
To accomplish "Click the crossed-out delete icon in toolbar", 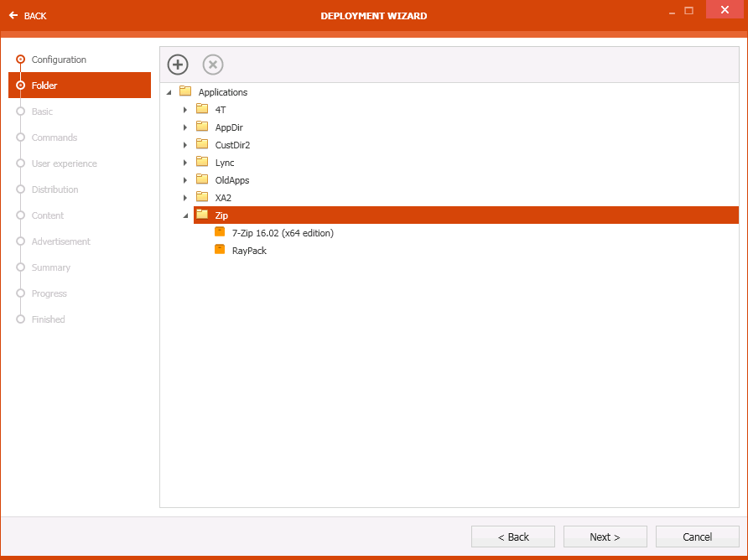I will click(212, 65).
